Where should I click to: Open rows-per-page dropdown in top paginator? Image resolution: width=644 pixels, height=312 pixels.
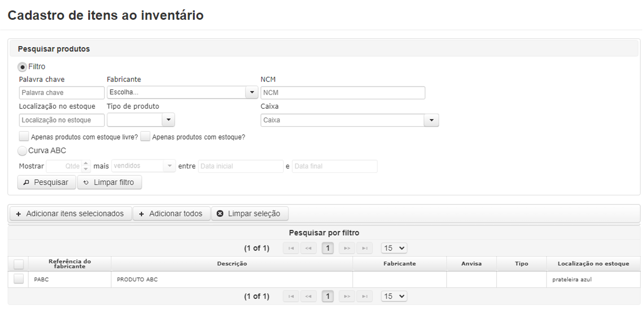[x=394, y=248]
